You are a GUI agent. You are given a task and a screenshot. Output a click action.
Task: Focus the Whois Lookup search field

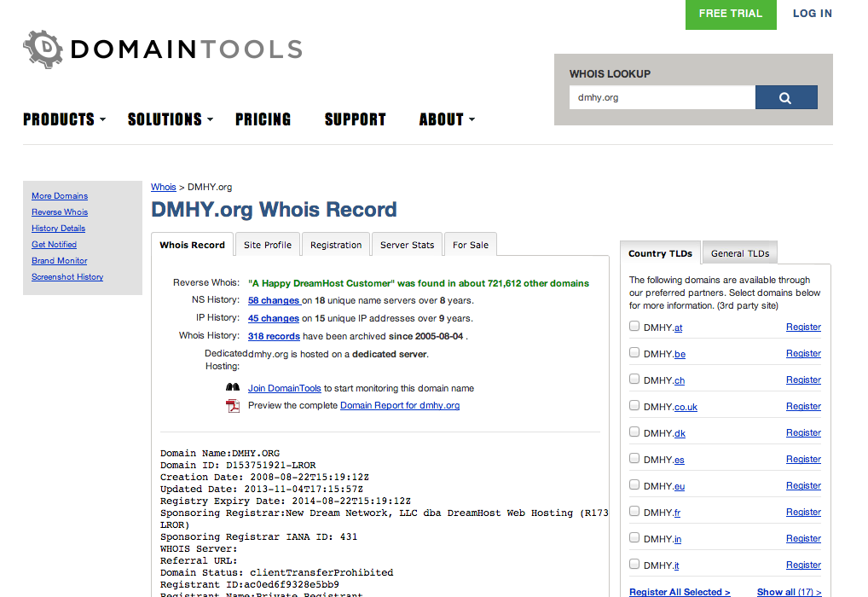coord(662,97)
